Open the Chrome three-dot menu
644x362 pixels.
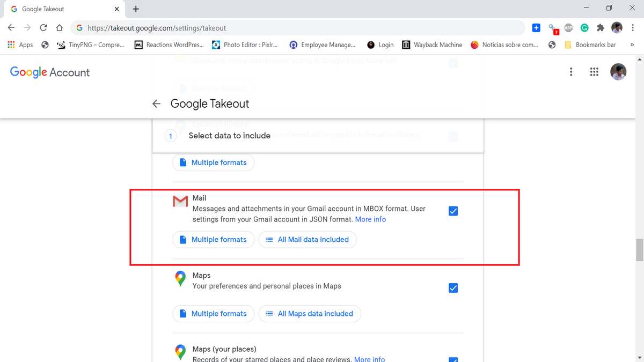tap(633, 28)
